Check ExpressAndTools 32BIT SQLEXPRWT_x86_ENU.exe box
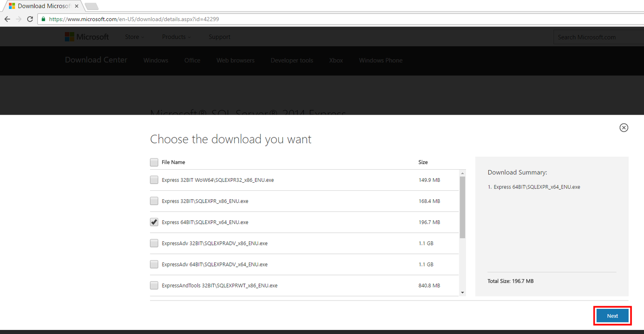Image resolution: width=644 pixels, height=334 pixels. [x=154, y=285]
